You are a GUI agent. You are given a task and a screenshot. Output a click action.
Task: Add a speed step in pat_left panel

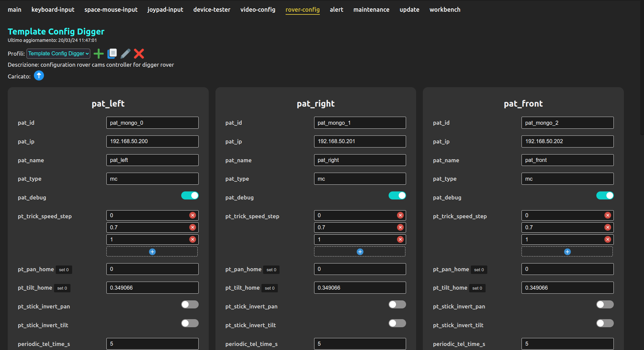[152, 252]
